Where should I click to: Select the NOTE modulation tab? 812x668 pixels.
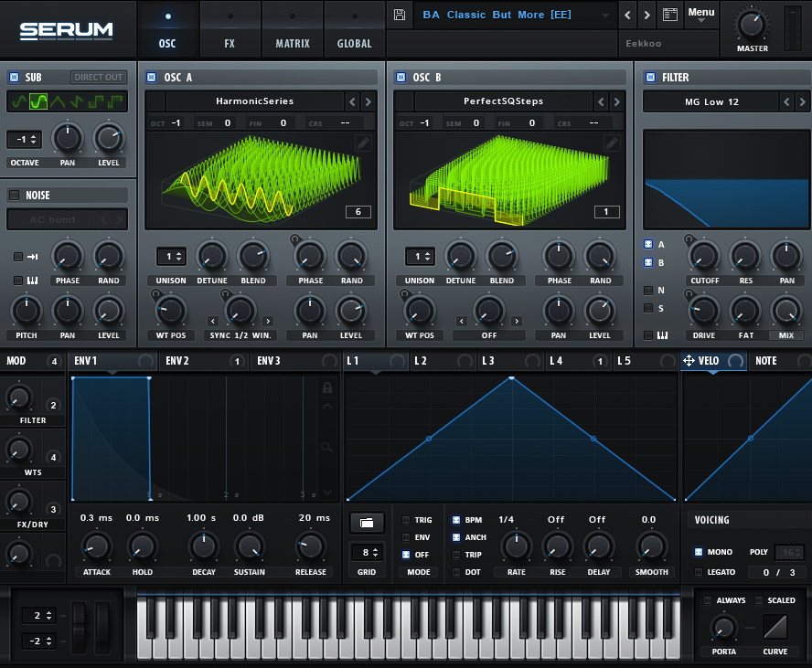point(779,361)
